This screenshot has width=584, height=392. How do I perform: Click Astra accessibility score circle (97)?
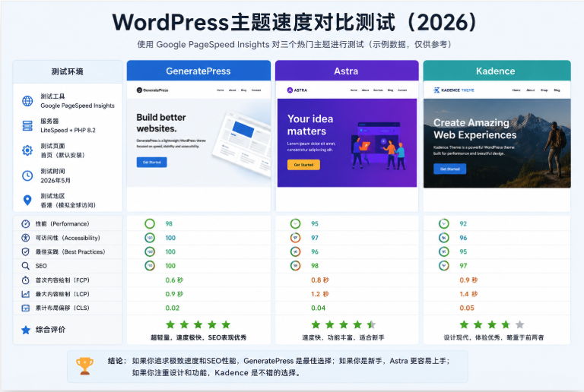click(x=295, y=237)
